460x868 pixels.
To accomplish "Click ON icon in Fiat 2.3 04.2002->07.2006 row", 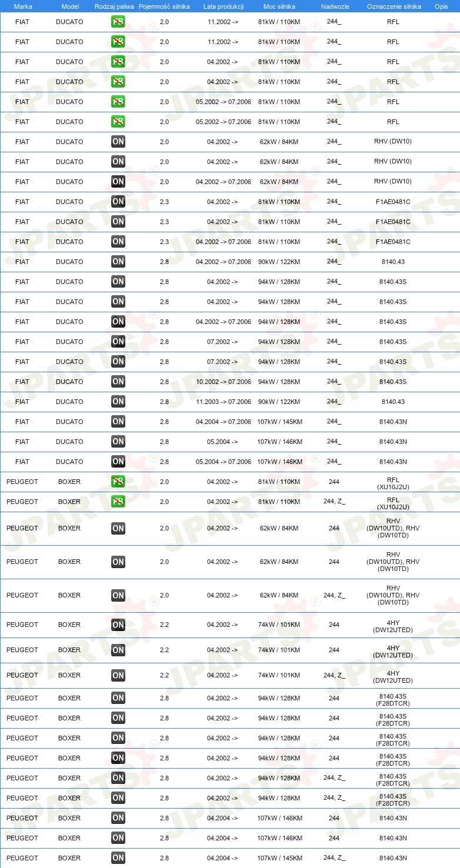I will 118,242.
